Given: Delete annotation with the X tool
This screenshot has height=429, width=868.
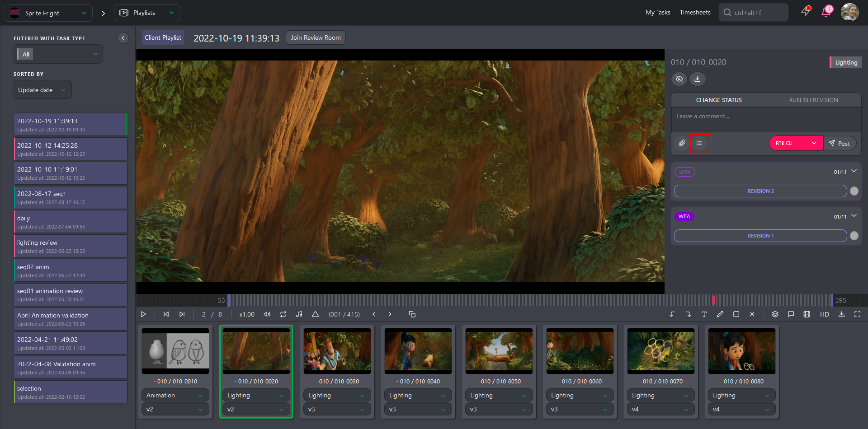Looking at the screenshot, I should click(x=752, y=314).
